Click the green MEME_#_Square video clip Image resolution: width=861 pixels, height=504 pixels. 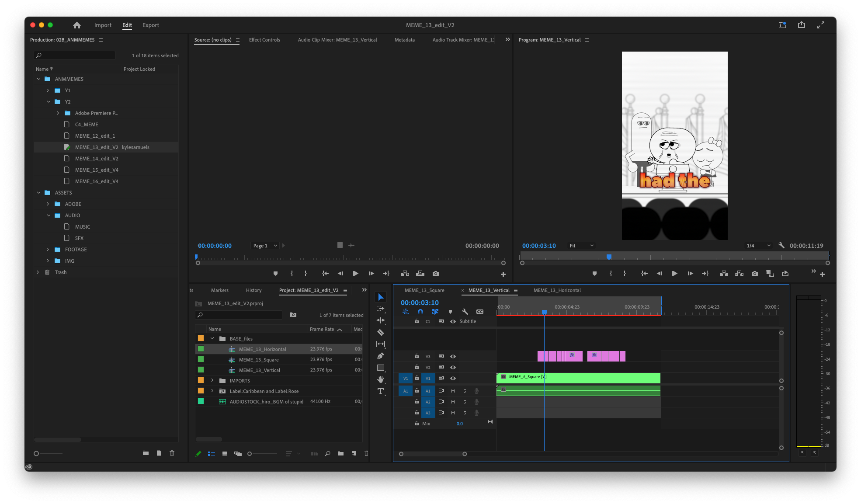tap(578, 378)
